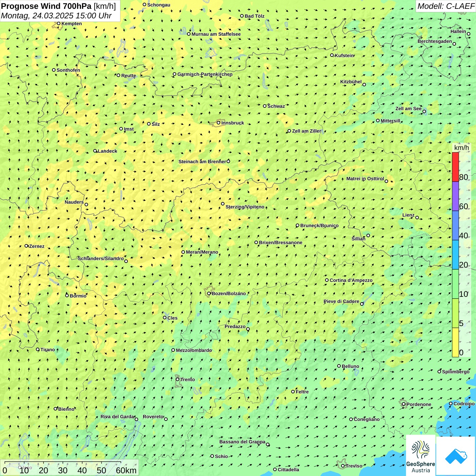Click the Innsbruck city marker

219,123
